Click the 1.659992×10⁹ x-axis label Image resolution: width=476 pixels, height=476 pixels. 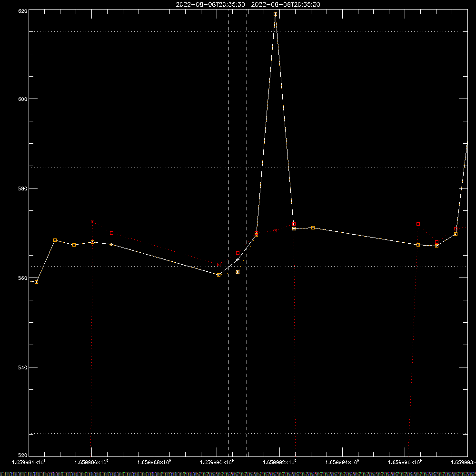(x=279, y=462)
